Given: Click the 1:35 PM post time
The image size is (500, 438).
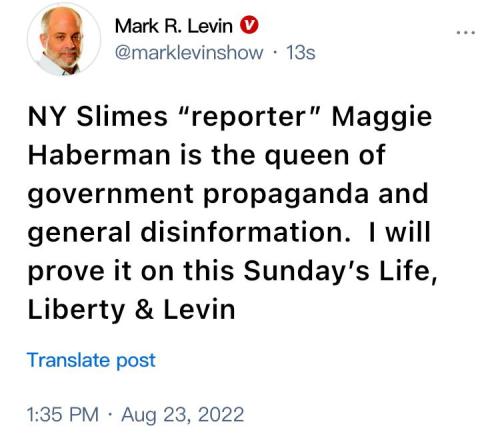Looking at the screenshot, I should point(63,415).
